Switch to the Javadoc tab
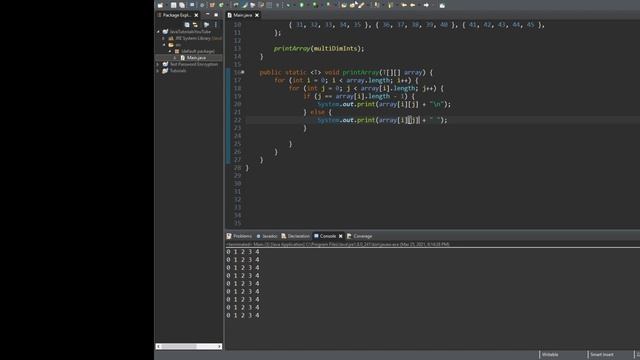Viewport: 640px width, 360px height. [267, 236]
